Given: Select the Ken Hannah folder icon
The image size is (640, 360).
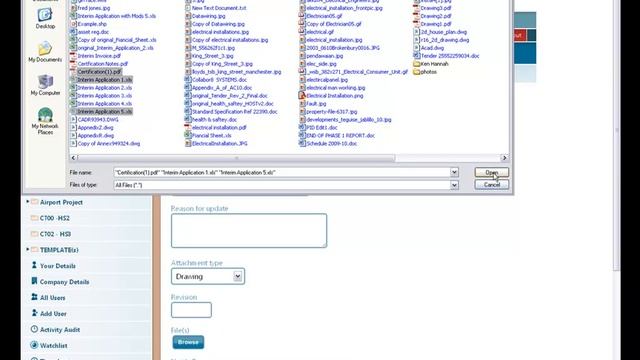Looking at the screenshot, I should click(x=416, y=64).
